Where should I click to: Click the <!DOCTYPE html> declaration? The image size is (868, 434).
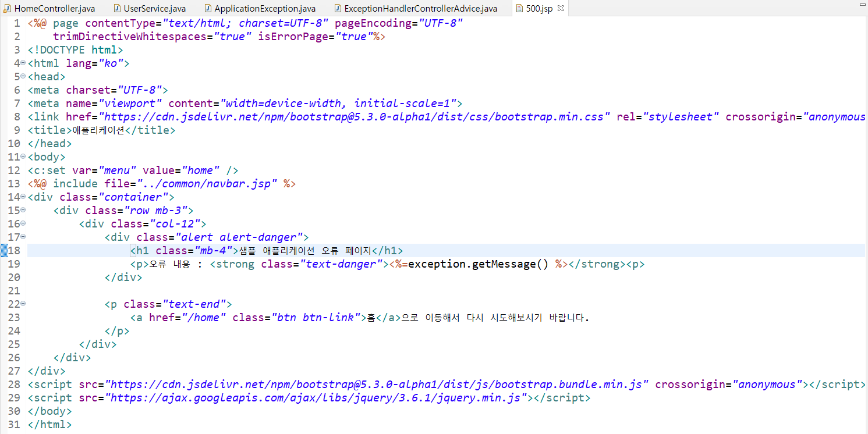click(x=75, y=50)
